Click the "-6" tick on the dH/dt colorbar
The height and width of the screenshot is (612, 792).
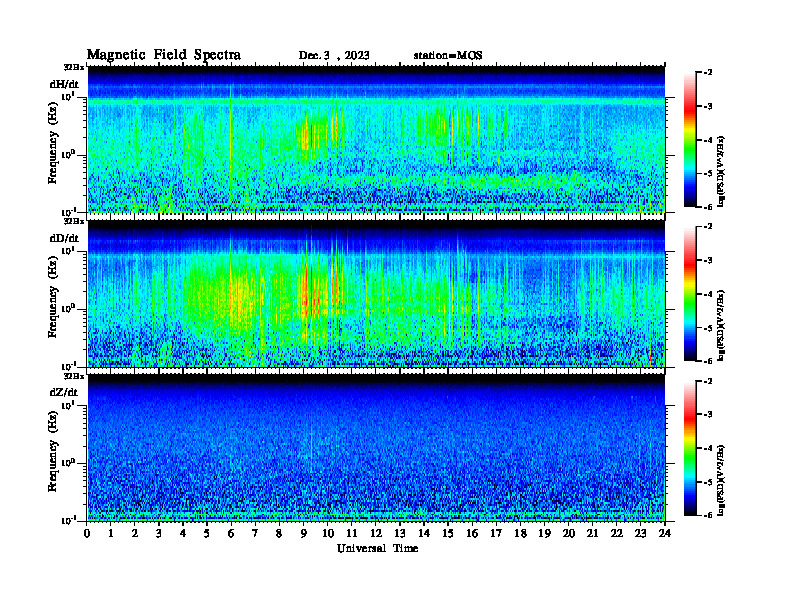[x=708, y=207]
